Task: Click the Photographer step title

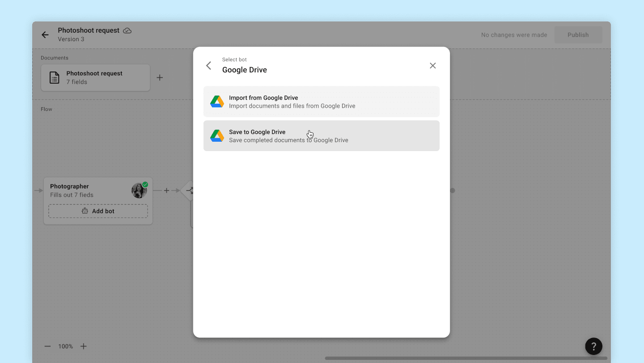Action: point(69,186)
